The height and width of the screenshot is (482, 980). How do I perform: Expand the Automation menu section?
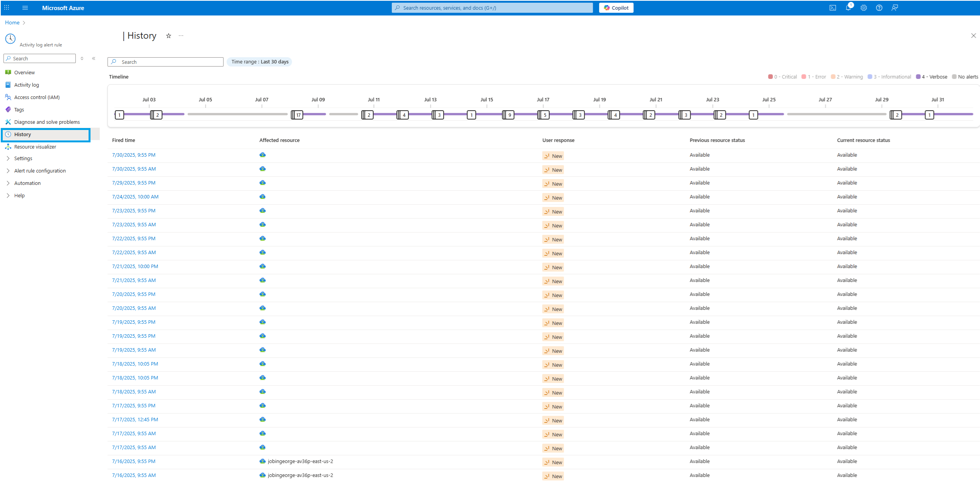(27, 183)
